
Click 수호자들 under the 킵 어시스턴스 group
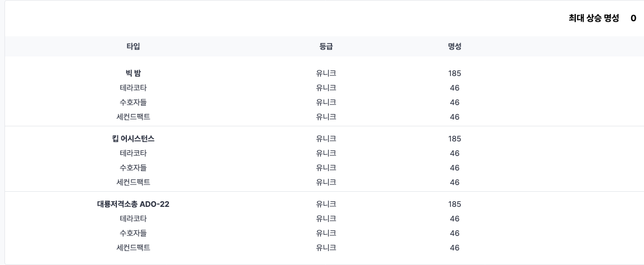pyautogui.click(x=133, y=168)
